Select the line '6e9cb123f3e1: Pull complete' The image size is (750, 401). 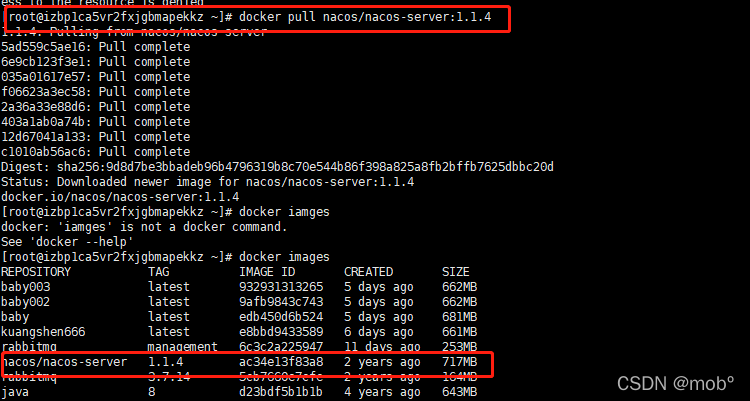pos(96,62)
